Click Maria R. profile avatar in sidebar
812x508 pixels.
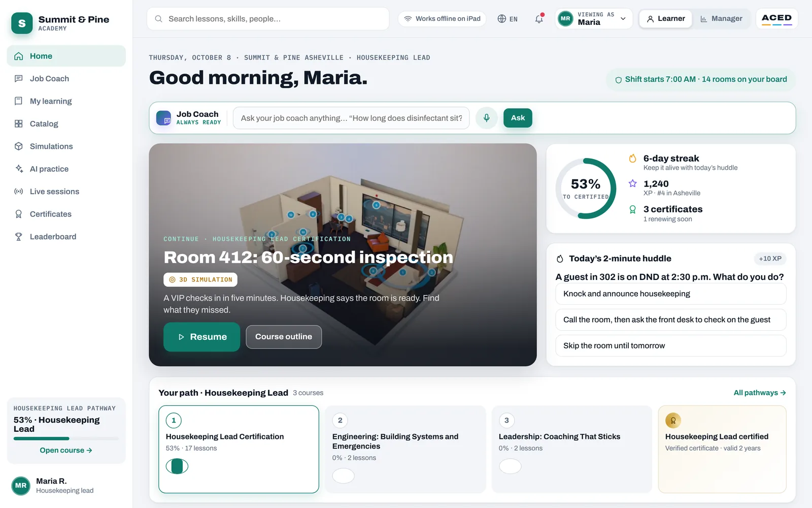[x=21, y=486]
